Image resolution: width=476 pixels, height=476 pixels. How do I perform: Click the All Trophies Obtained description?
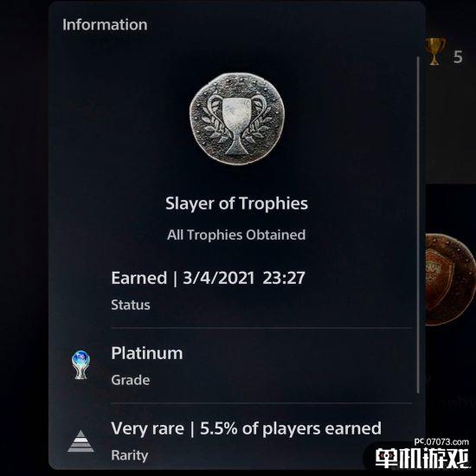[236, 235]
